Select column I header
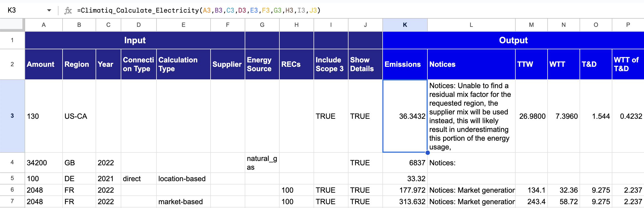 tap(331, 25)
